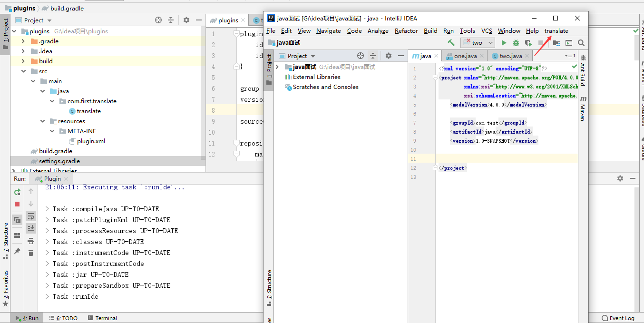
Task: Open Run panel settings via gear icon
Action: (621, 178)
